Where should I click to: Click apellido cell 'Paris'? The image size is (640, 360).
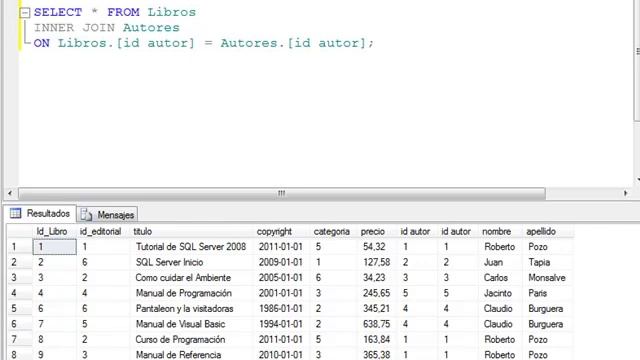tap(548, 293)
